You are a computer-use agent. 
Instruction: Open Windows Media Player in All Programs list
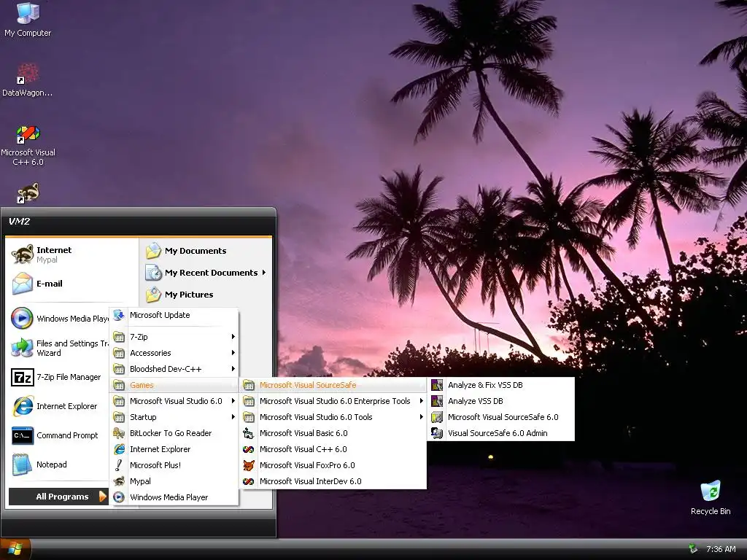click(x=174, y=497)
